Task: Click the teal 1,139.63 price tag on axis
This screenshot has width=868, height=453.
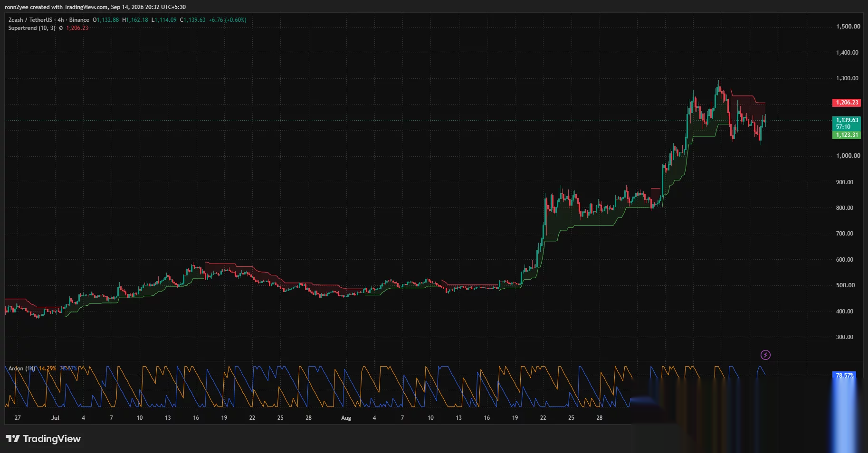Action: coord(847,120)
